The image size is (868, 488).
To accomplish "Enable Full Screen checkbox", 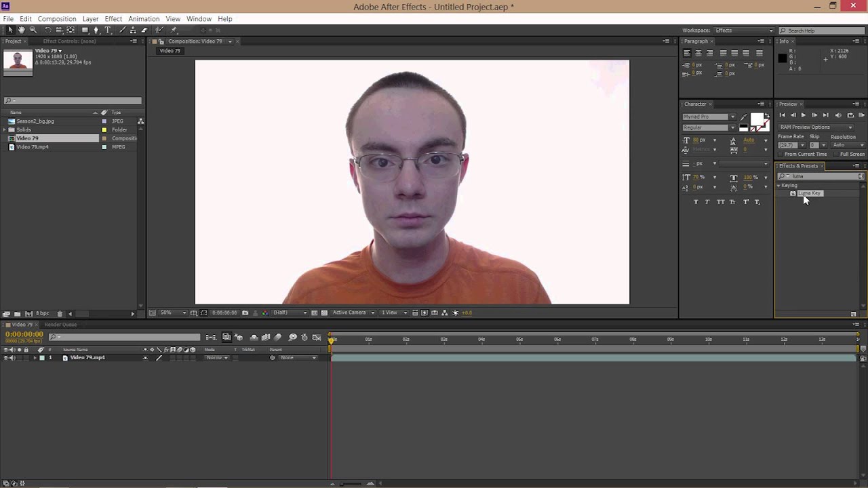I will 835,155.
